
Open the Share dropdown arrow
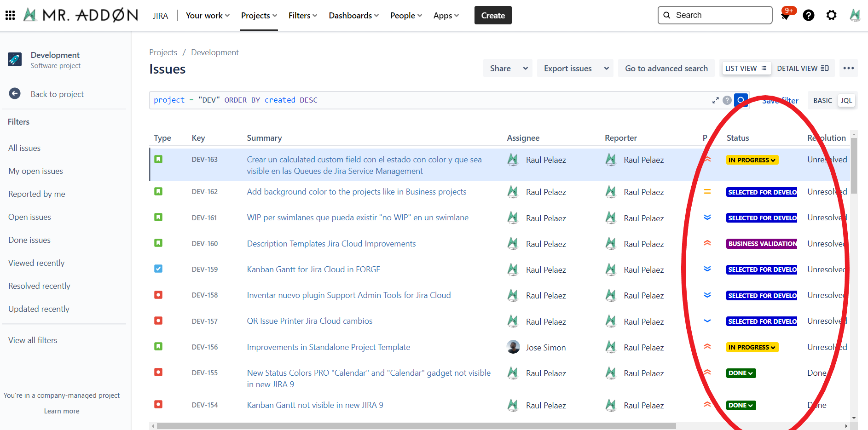click(525, 69)
